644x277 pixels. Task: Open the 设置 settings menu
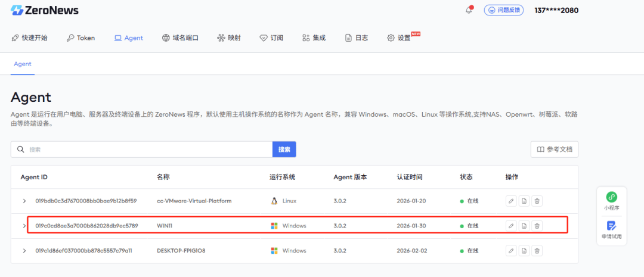pos(398,38)
